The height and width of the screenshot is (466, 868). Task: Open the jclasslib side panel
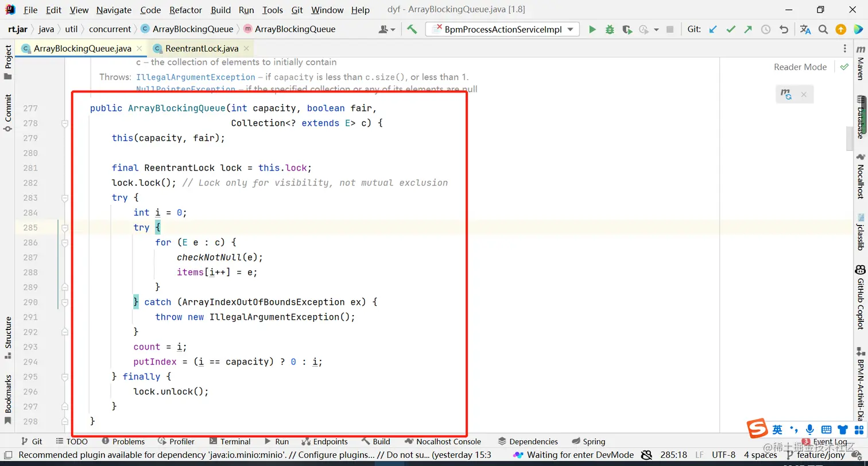pyautogui.click(x=860, y=232)
